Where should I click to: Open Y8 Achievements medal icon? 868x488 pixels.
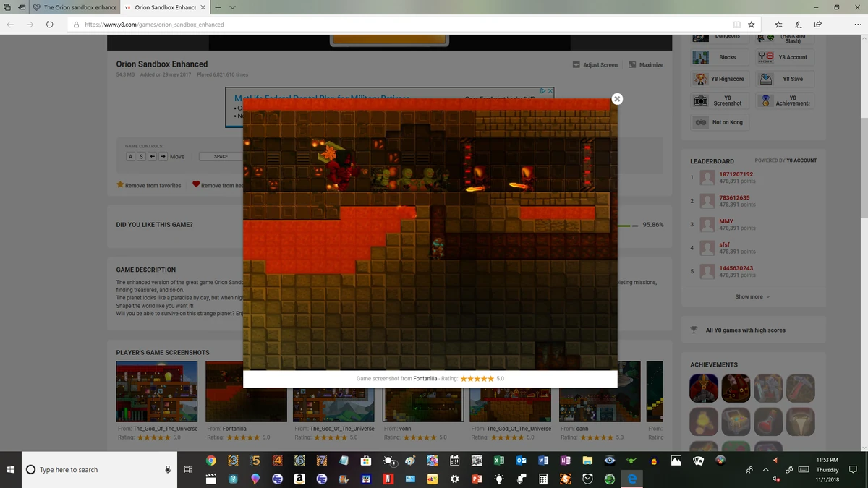click(x=765, y=100)
